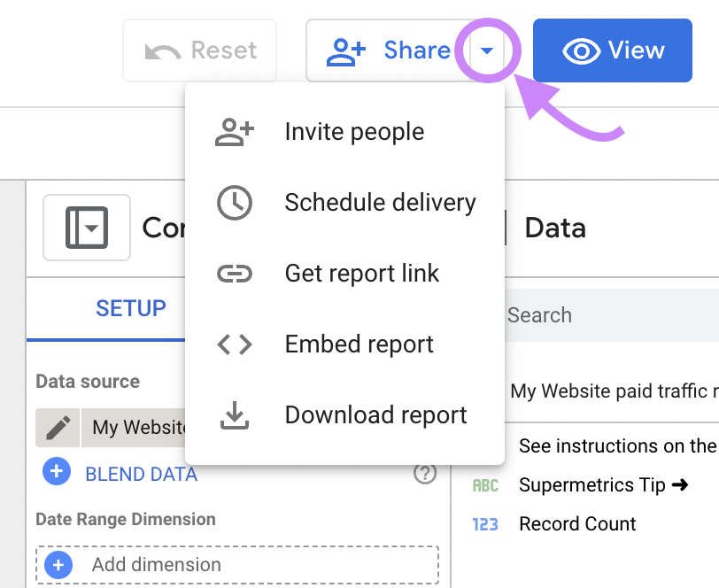This screenshot has height=588, width=719.
Task: Click the pencil icon to edit data source
Action: point(57,427)
